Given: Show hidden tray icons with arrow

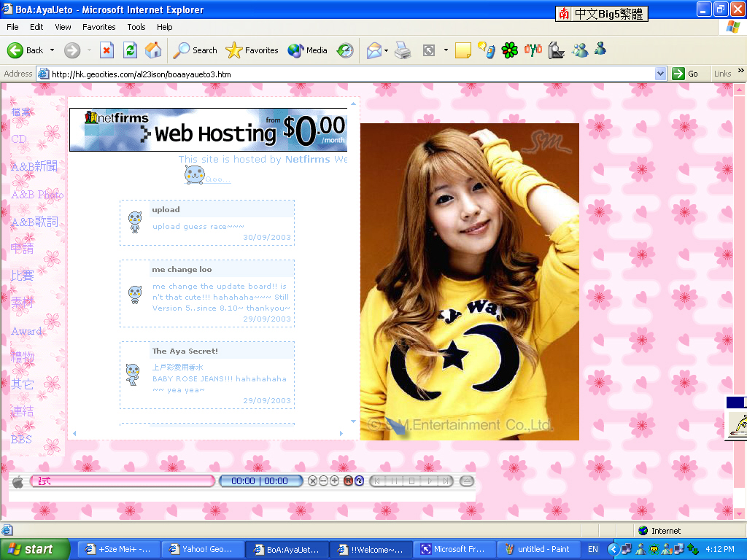Looking at the screenshot, I should click(614, 550).
